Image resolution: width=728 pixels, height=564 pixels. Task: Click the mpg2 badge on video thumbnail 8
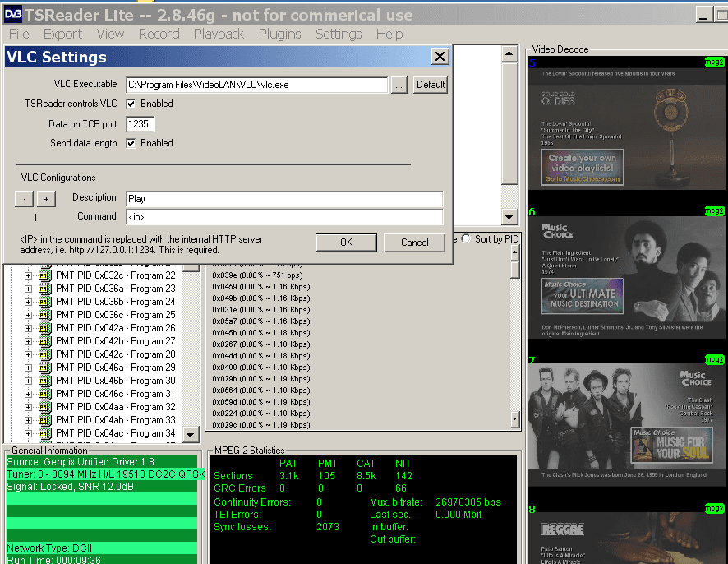click(x=714, y=509)
